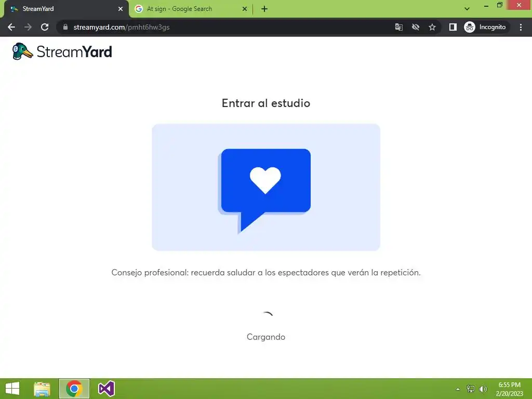Image resolution: width=532 pixels, height=399 pixels.
Task: Go back to previous page
Action: (11, 27)
